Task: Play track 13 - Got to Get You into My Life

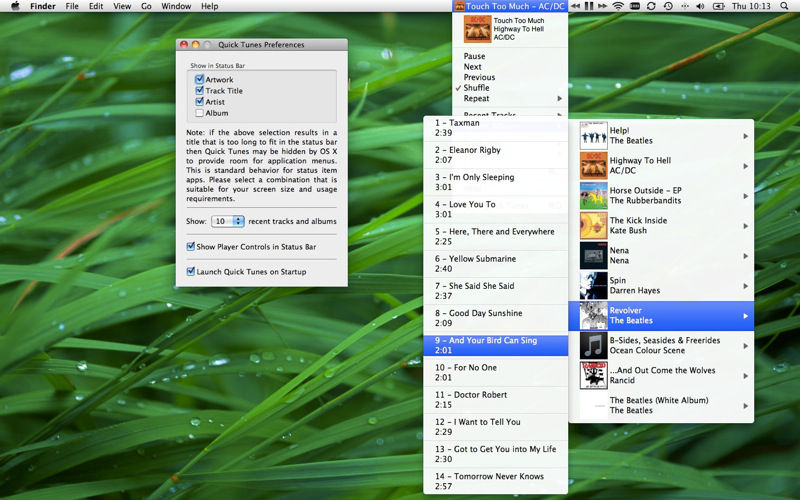Action: [x=495, y=454]
